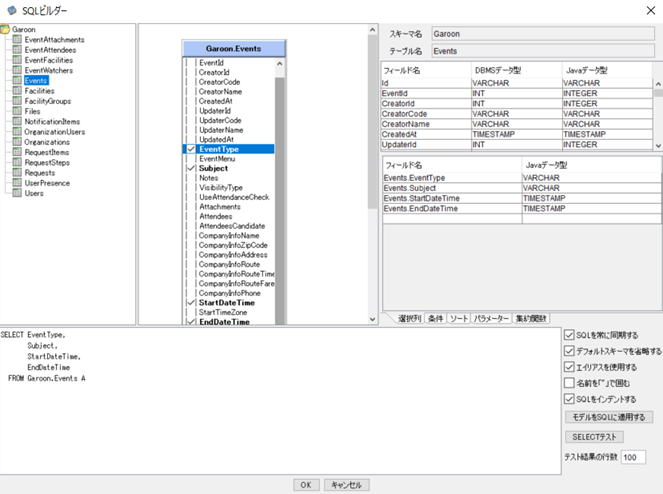Switch to the 条件 tab
663x494 pixels.
(x=435, y=318)
